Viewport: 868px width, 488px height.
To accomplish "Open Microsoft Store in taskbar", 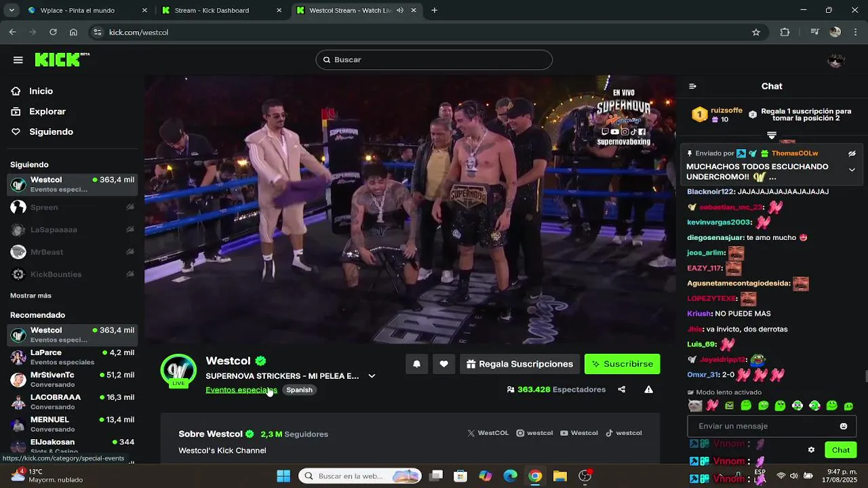I will (x=460, y=476).
